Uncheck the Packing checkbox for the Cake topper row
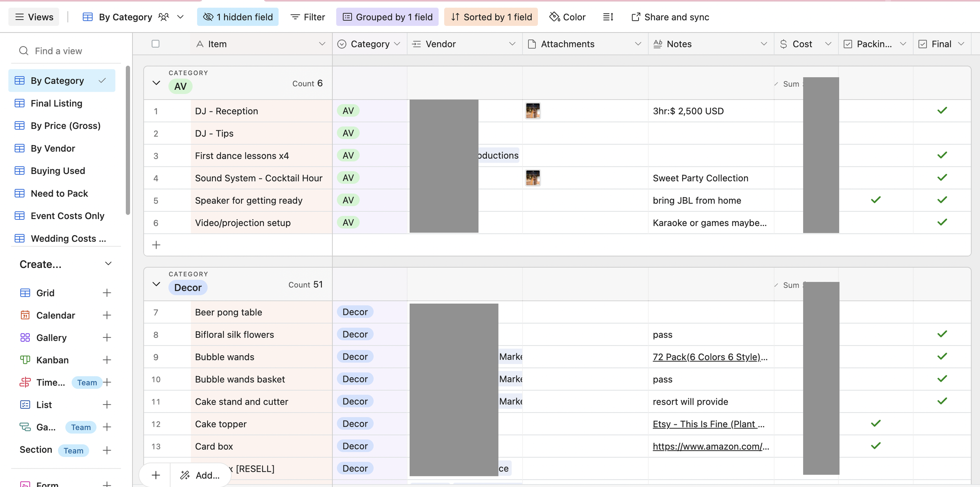Viewport: 980px width, 487px height. [875, 424]
